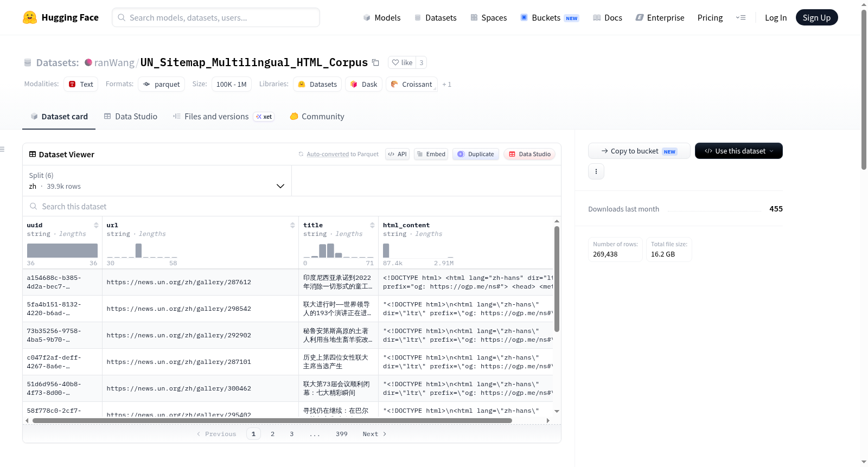The width and height of the screenshot is (868, 467).
Task: Click the Sign Up button
Action: (x=816, y=17)
